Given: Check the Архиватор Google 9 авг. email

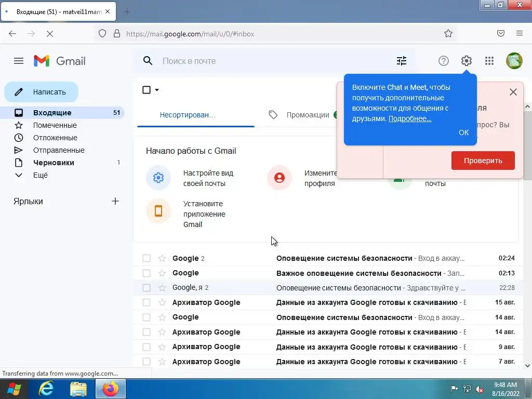Looking at the screenshot, I should point(146,347).
